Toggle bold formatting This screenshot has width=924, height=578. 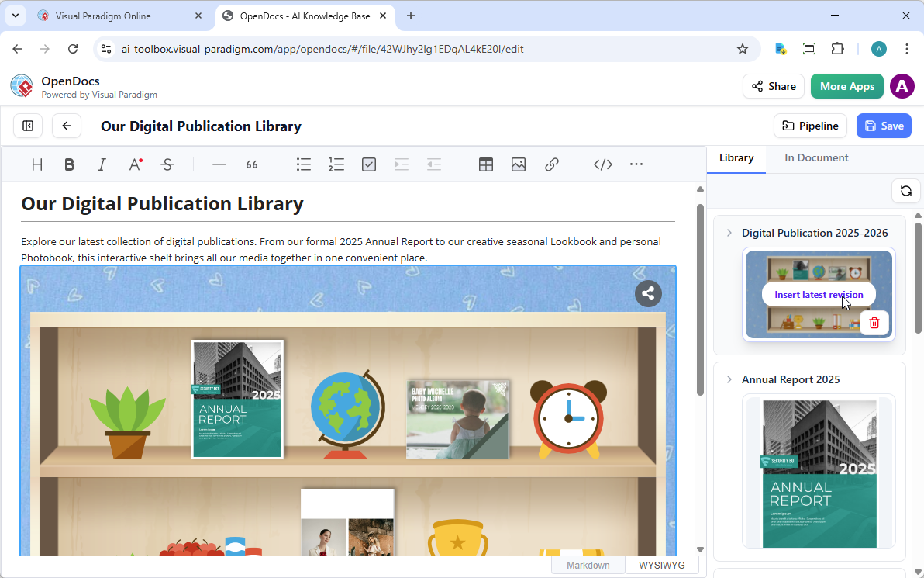(69, 164)
